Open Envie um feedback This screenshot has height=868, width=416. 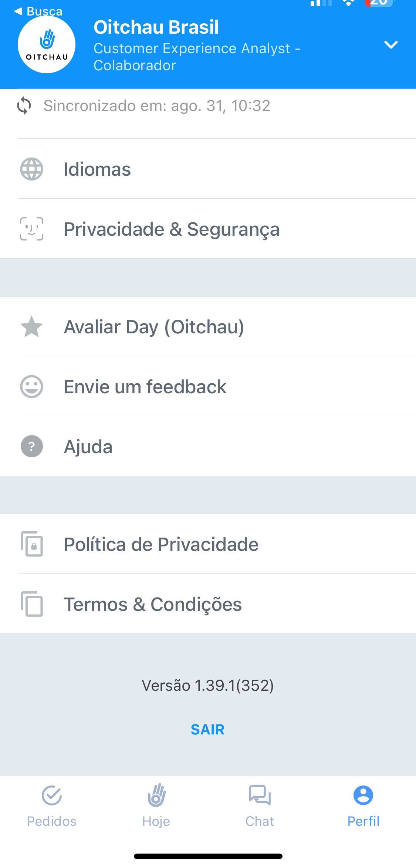click(208, 387)
